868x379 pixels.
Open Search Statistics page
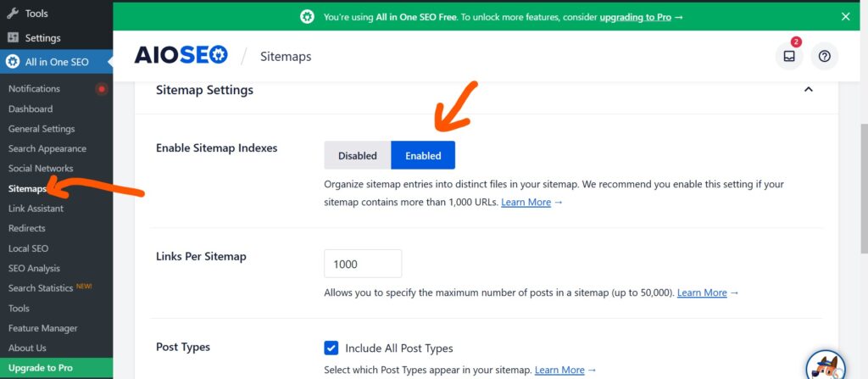[x=41, y=288]
